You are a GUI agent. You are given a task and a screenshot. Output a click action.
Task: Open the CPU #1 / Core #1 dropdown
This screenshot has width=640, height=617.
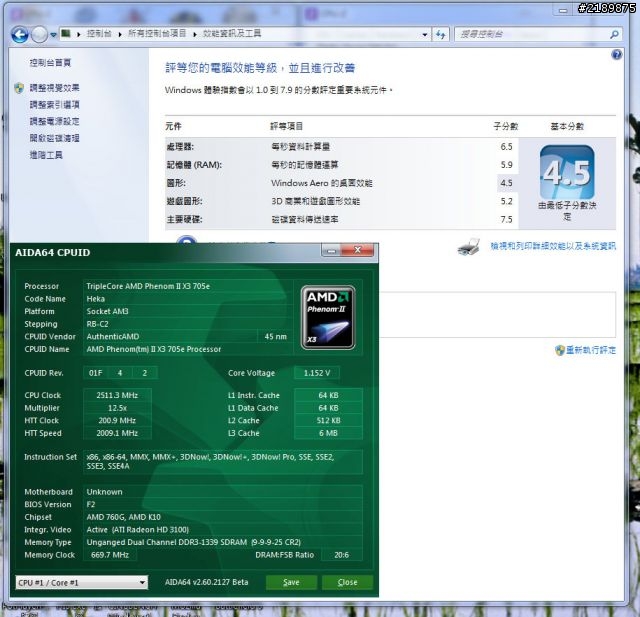click(x=82, y=582)
